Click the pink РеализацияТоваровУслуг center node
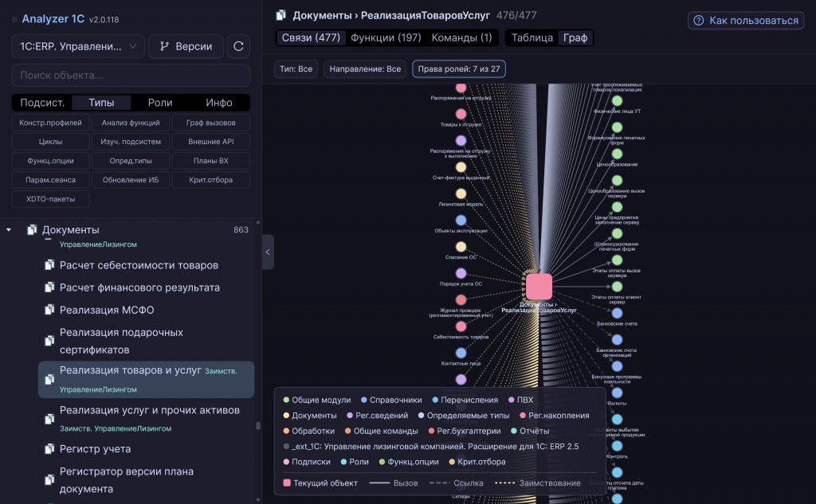 click(539, 287)
